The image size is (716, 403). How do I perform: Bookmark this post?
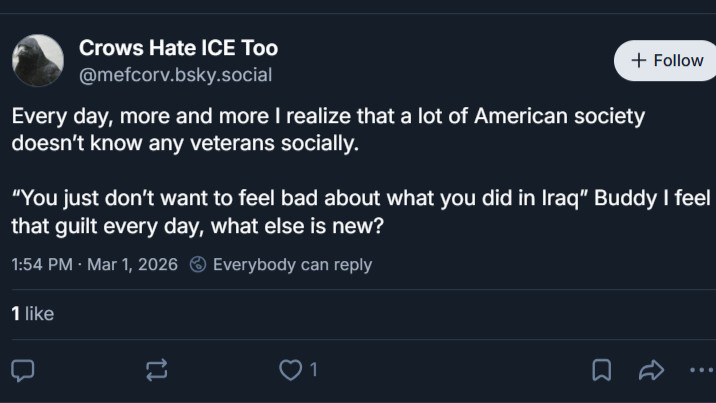[602, 370]
